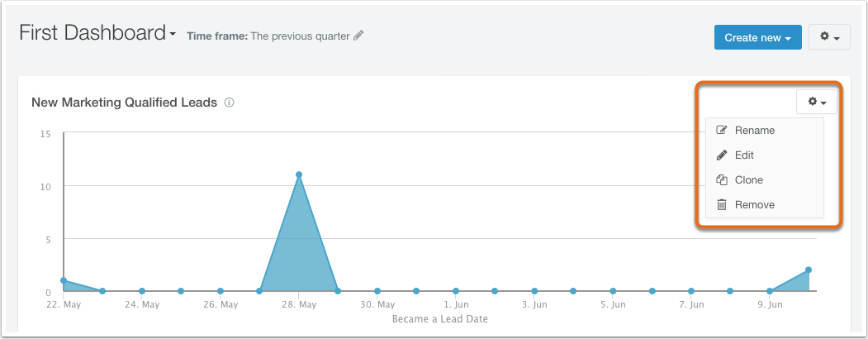Show info tooltip icon beside report title

229,103
